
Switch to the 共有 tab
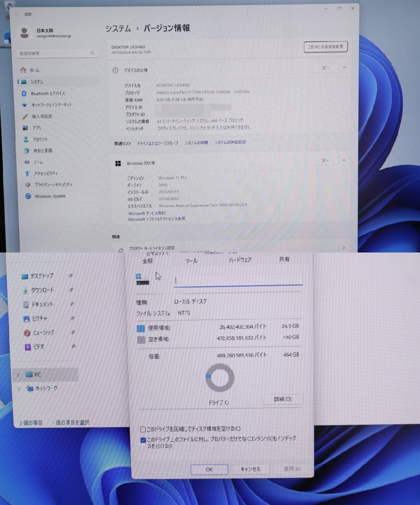coord(285,259)
